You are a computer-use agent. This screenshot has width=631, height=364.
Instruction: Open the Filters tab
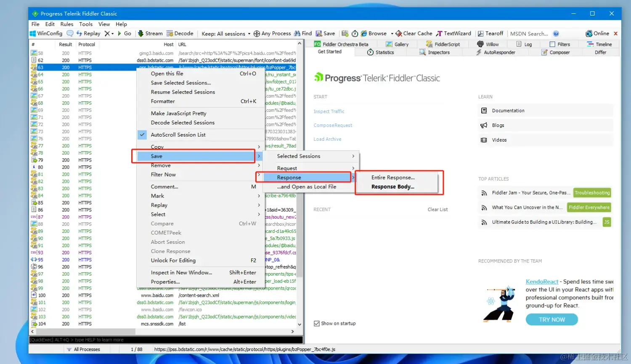pyautogui.click(x=560, y=44)
